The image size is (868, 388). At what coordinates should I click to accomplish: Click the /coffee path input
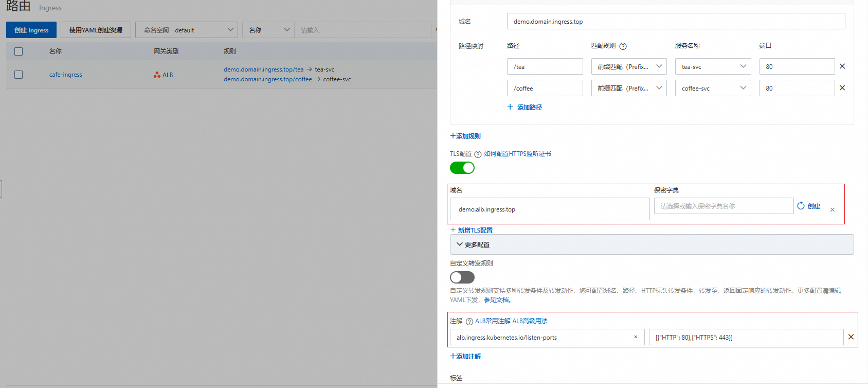pos(545,88)
